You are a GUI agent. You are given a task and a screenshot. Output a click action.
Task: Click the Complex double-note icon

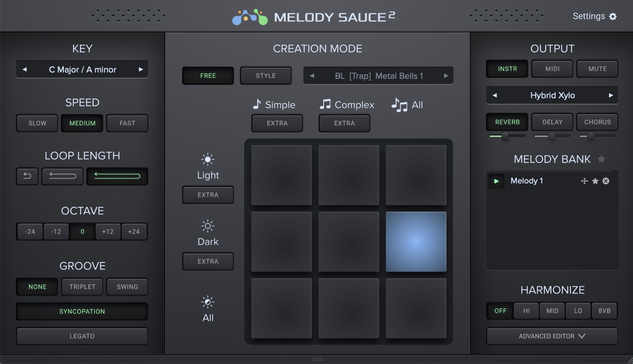click(x=325, y=104)
